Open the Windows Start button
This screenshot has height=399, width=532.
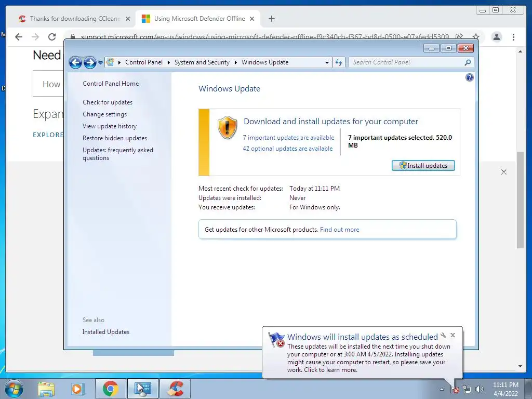14,389
